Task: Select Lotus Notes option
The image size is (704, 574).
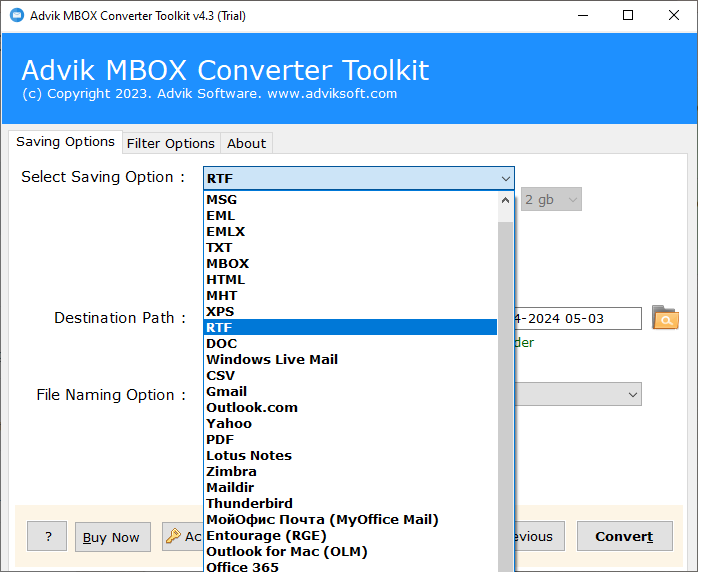Action: point(351,455)
